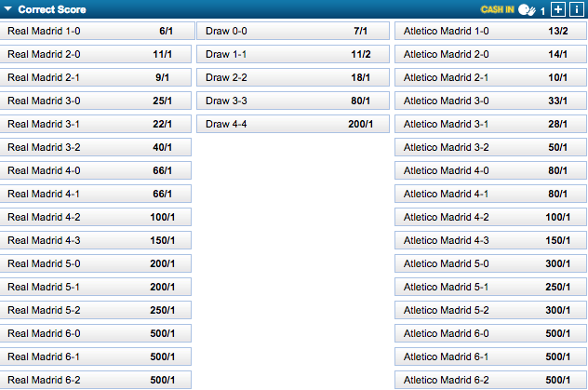Click the plus icon in header
Image resolution: width=588 pixels, height=390 pixels.
coord(557,9)
